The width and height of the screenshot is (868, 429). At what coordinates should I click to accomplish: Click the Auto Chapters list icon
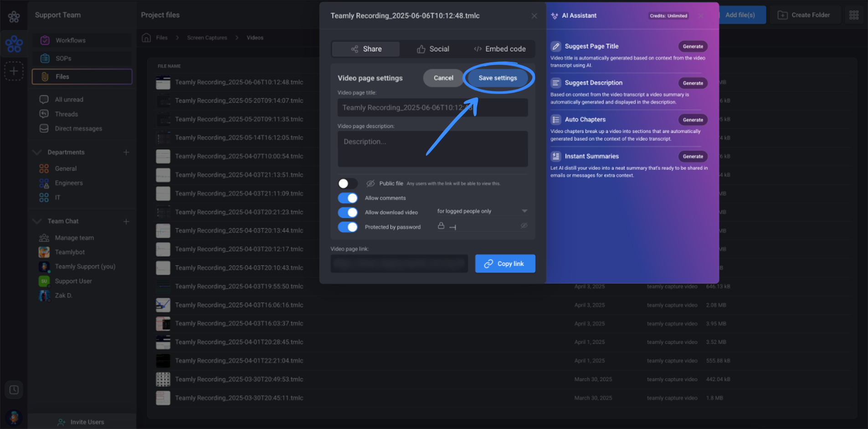tap(556, 119)
